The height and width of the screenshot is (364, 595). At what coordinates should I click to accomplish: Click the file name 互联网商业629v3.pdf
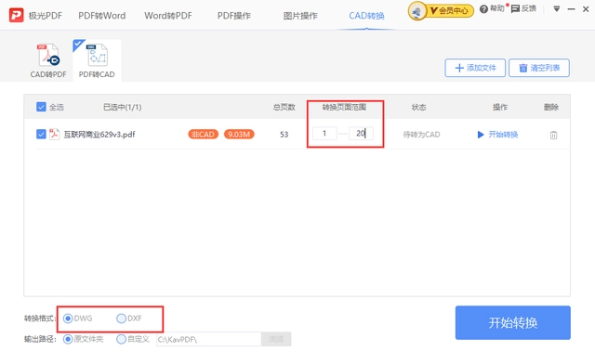click(x=99, y=135)
